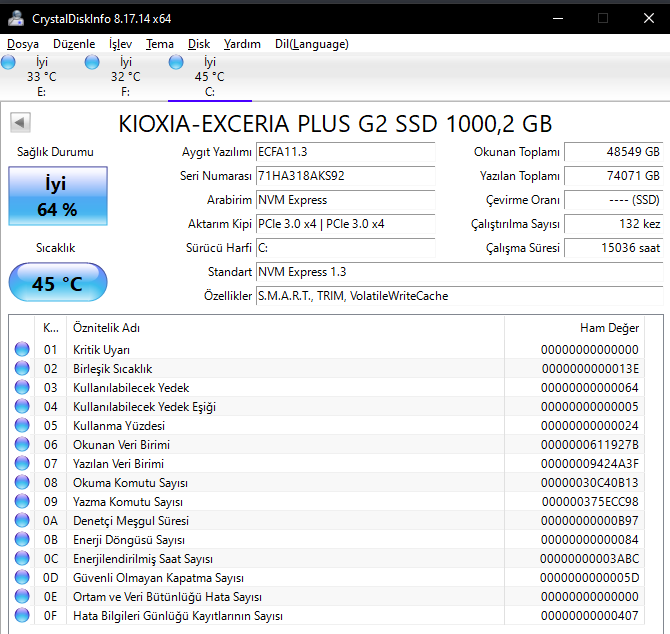Click the İyi 64 % health status button
This screenshot has height=634, width=670.
pos(55,196)
